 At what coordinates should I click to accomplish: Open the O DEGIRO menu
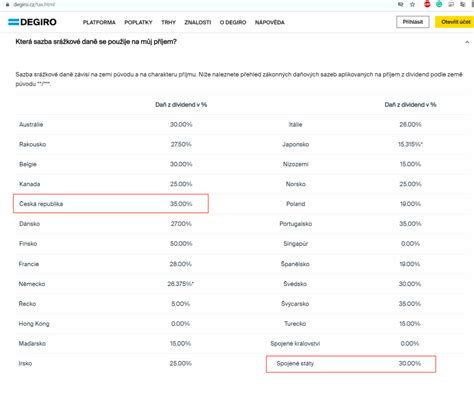pyautogui.click(x=233, y=22)
